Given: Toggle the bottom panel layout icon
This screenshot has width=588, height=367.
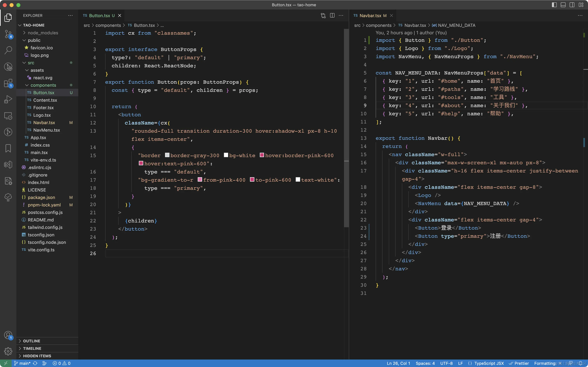Looking at the screenshot, I should pos(563,5).
